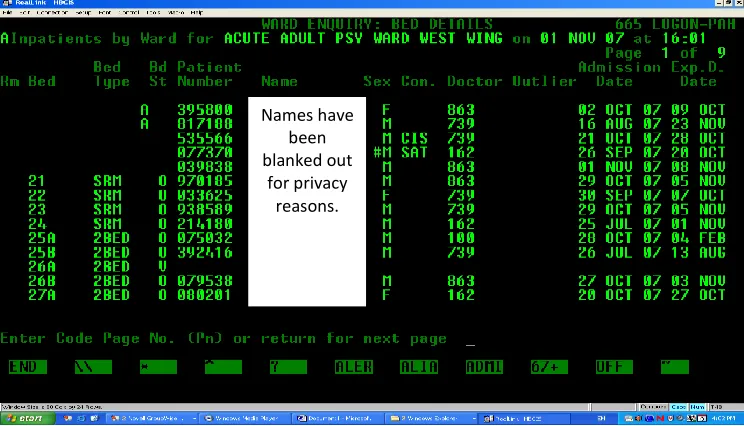The height and width of the screenshot is (426, 744).
Task: Click the red N system tray icon
Action: click(x=660, y=418)
